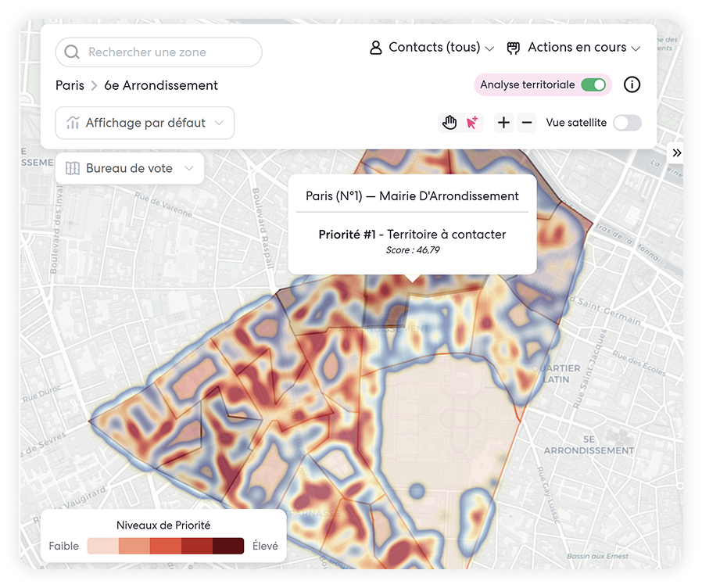Zoom out on the map with minus icon
This screenshot has height=588, width=702.
pos(527,122)
